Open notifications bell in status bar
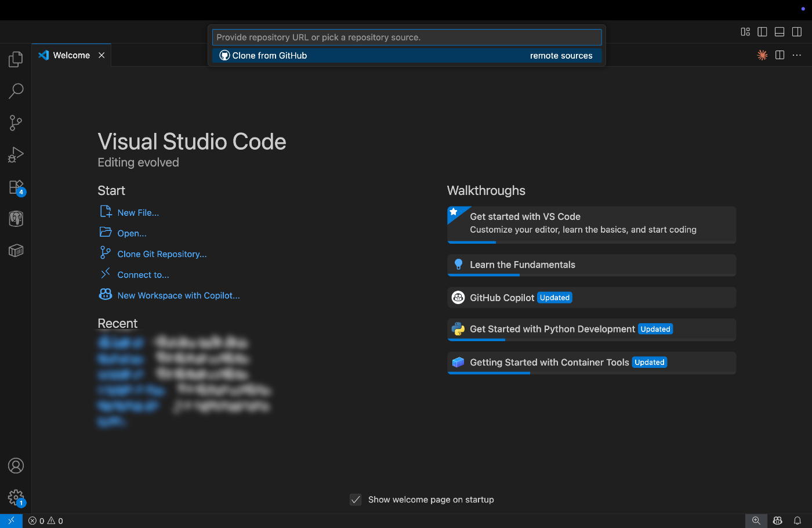The image size is (812, 528). (797, 521)
